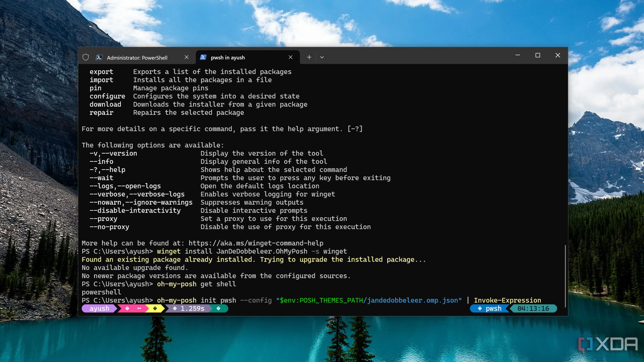Open a new tab with the plus icon

(309, 57)
